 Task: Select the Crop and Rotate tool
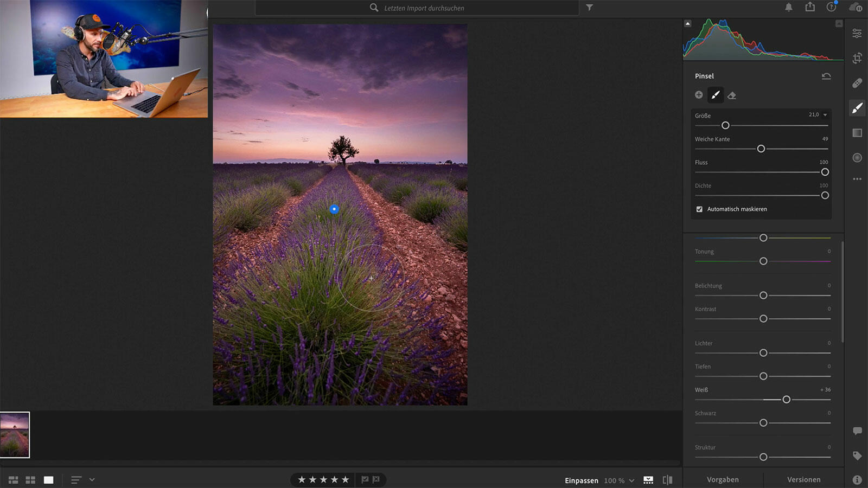(857, 59)
